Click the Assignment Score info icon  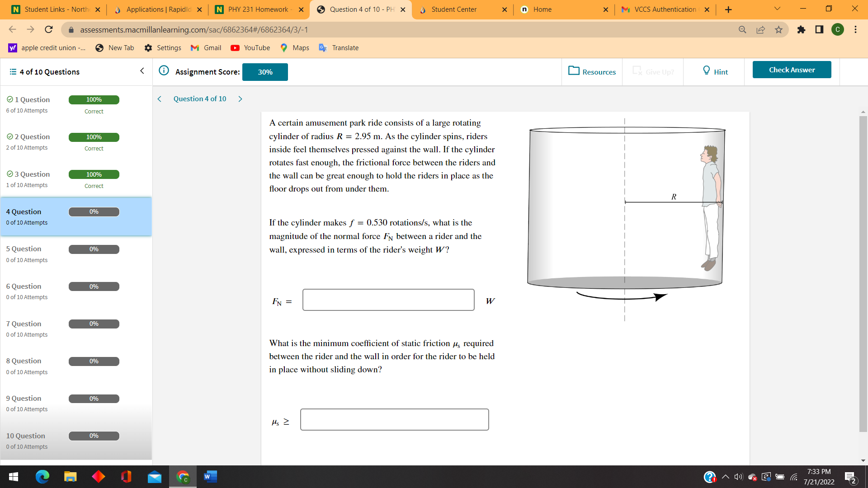coord(163,71)
